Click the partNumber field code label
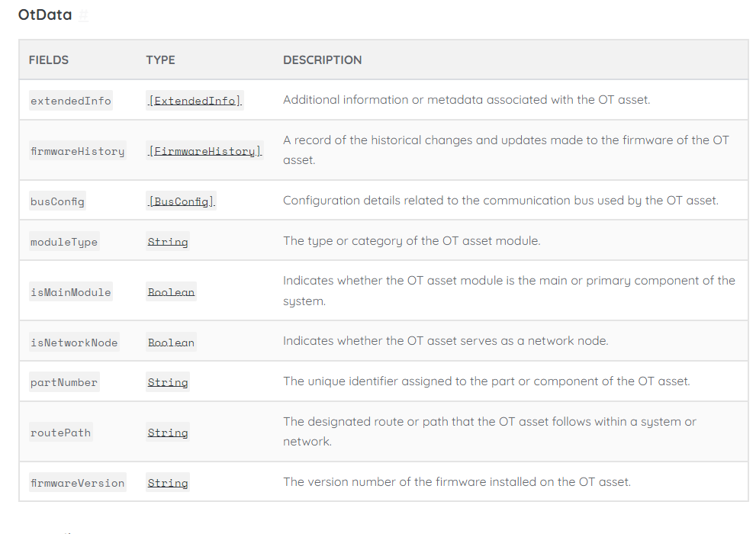756x534 pixels. [x=64, y=382]
